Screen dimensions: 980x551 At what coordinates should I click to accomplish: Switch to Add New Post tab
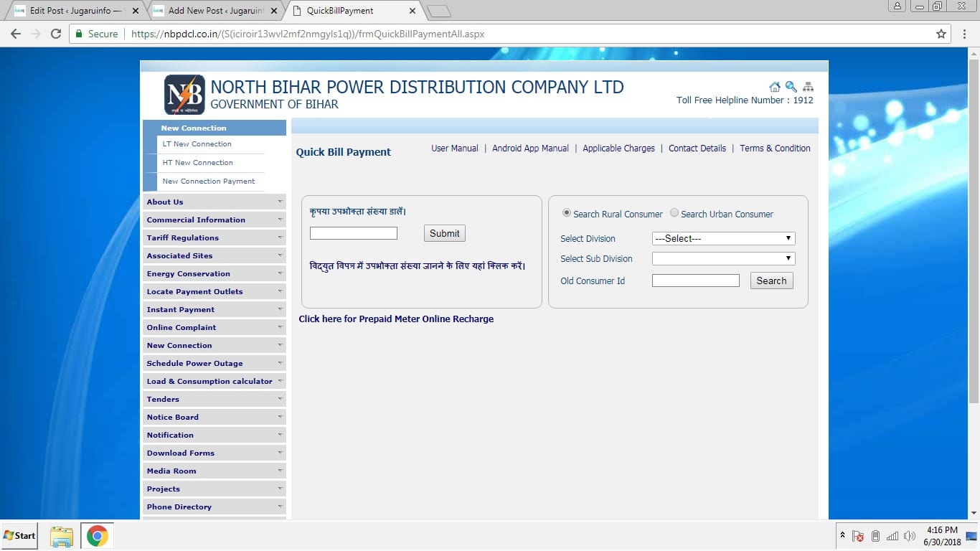click(215, 11)
